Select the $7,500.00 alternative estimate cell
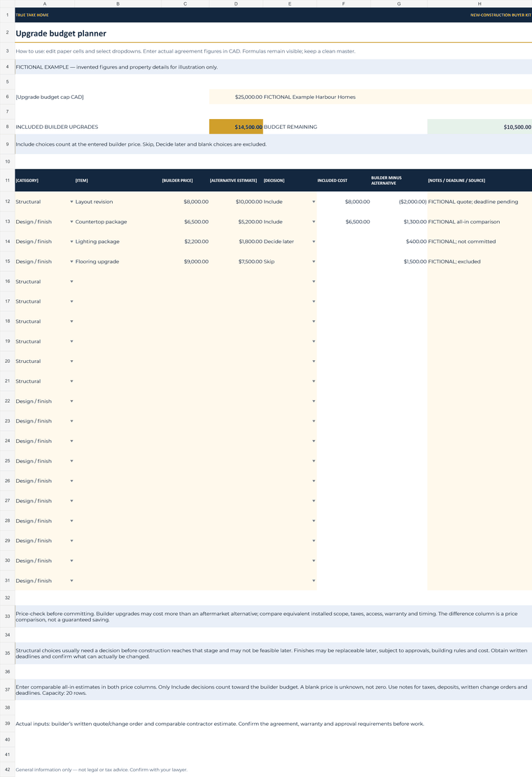This screenshot has width=532, height=777. [x=236, y=261]
